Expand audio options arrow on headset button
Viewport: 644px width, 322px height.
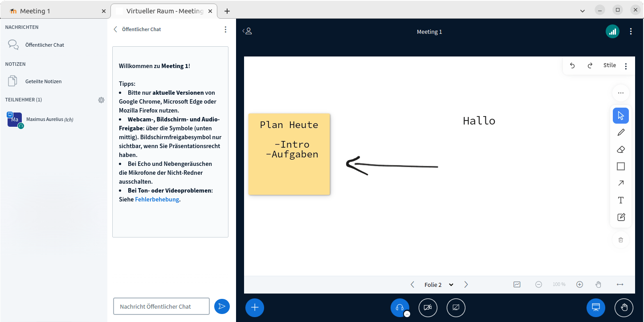[x=407, y=314]
